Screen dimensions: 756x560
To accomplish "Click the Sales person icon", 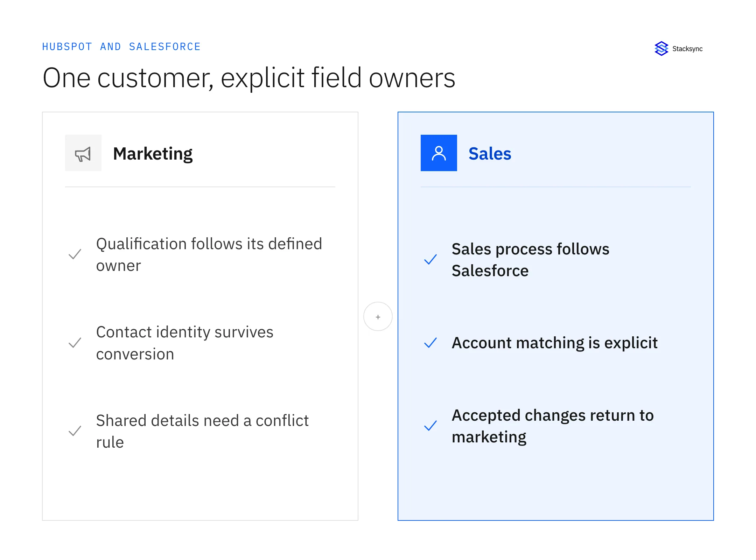I will (439, 153).
